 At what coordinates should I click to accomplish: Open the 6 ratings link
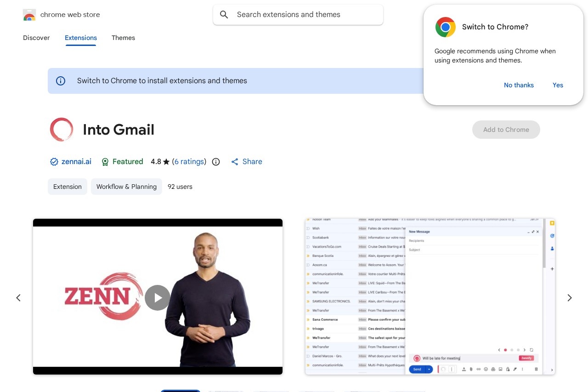coord(189,162)
